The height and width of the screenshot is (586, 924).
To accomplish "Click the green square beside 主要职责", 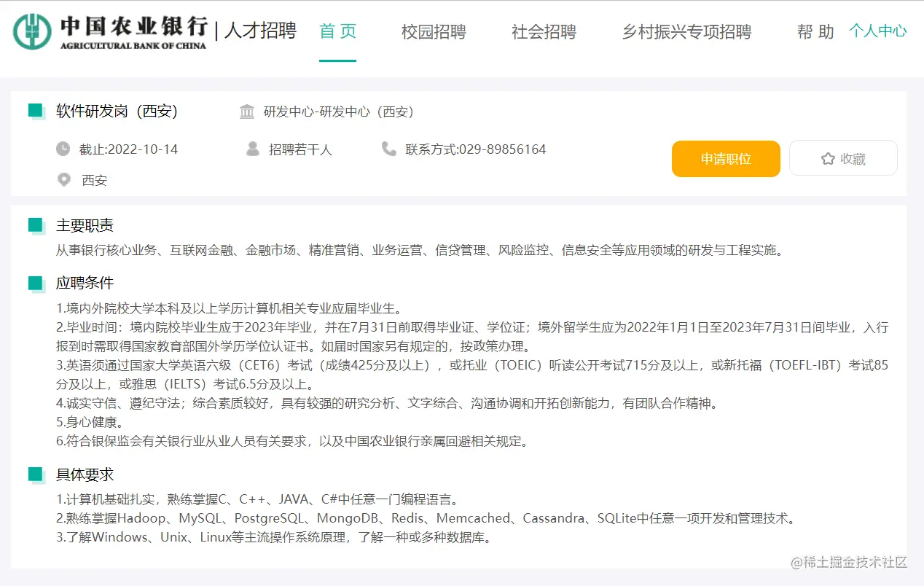I will point(36,226).
